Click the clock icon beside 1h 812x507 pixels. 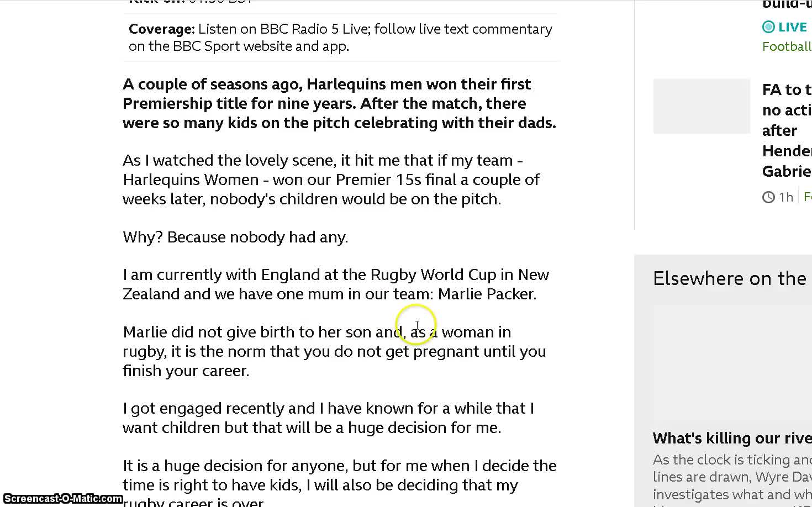point(768,197)
